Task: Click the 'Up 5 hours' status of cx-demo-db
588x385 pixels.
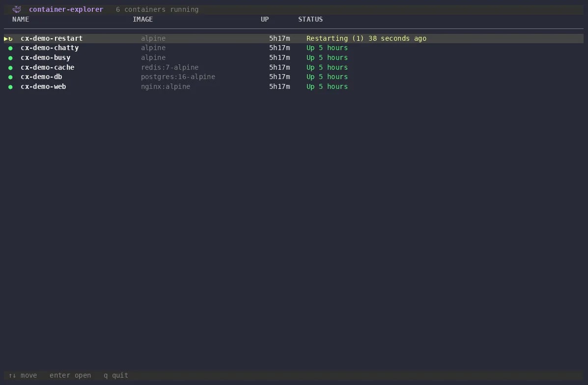Action: click(327, 77)
